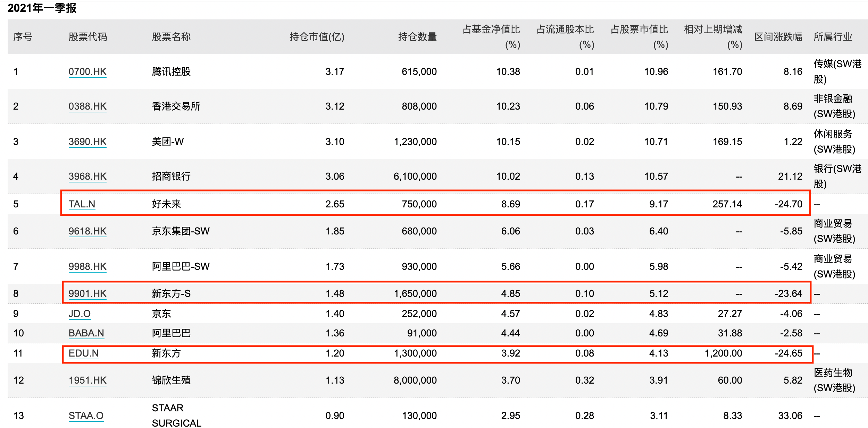Click the 1,230,000 holding quantity for 美团-W

click(x=415, y=142)
